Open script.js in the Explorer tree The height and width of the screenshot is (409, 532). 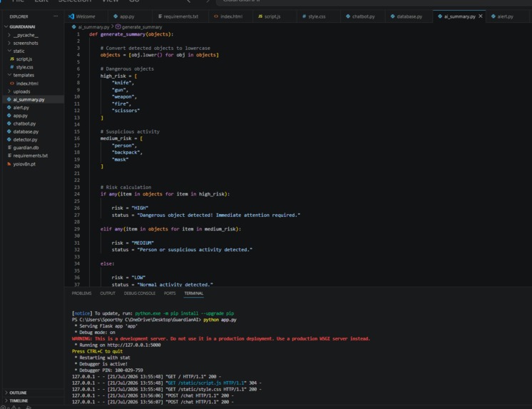coord(24,59)
